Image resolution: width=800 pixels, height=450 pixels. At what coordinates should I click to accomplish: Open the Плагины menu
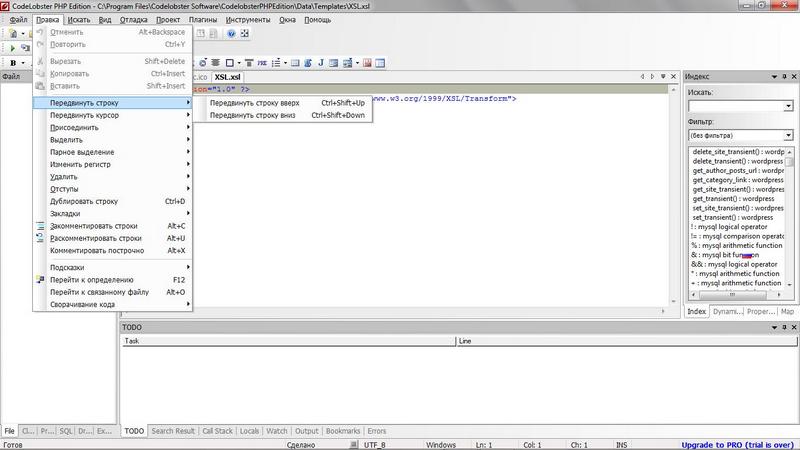(203, 19)
